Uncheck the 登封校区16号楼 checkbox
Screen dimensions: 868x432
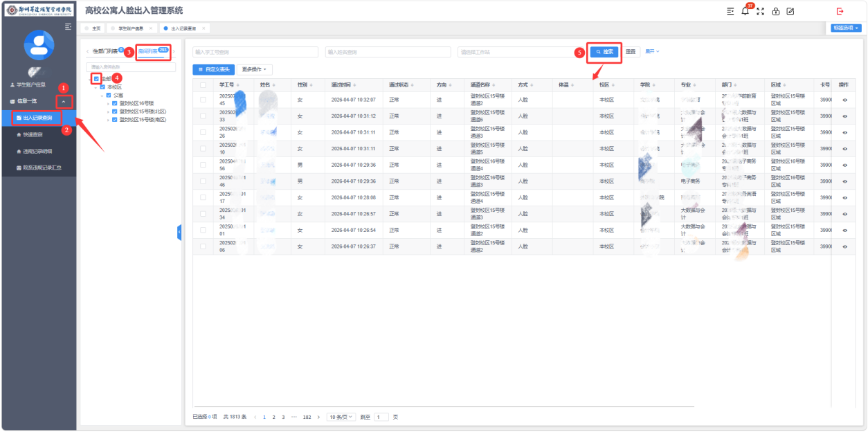tap(115, 103)
